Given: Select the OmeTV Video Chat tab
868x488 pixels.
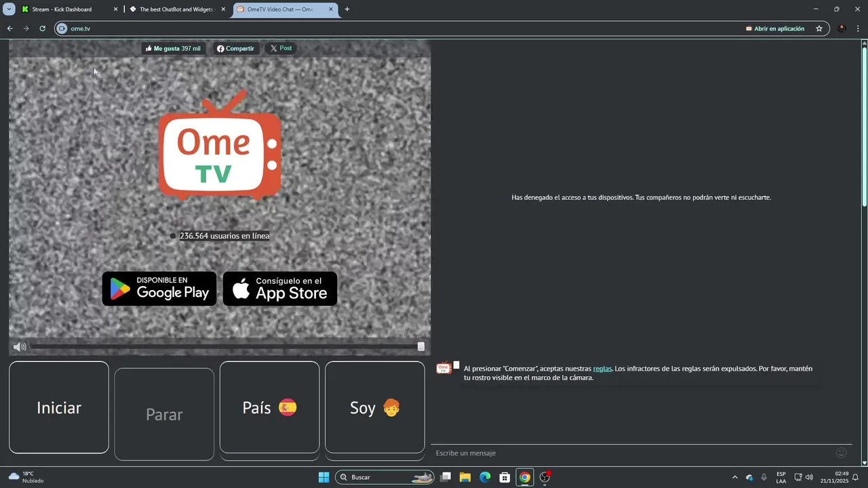Looking at the screenshot, I should tap(285, 9).
